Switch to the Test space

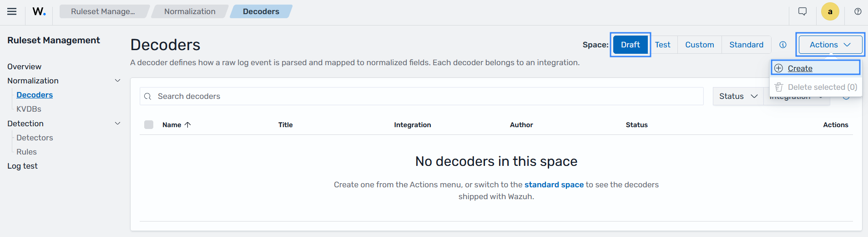coord(663,45)
